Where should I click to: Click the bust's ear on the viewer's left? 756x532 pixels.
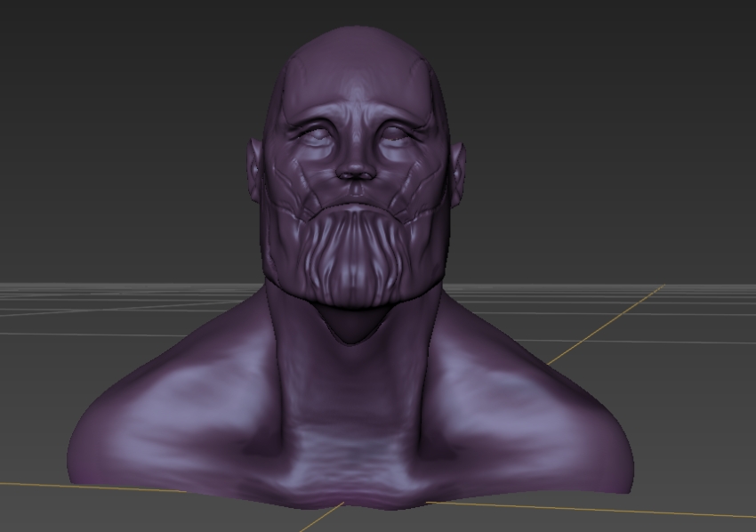[x=255, y=169]
